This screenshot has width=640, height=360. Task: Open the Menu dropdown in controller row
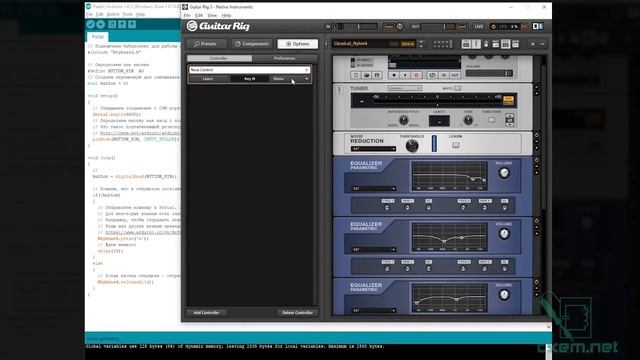click(x=291, y=79)
